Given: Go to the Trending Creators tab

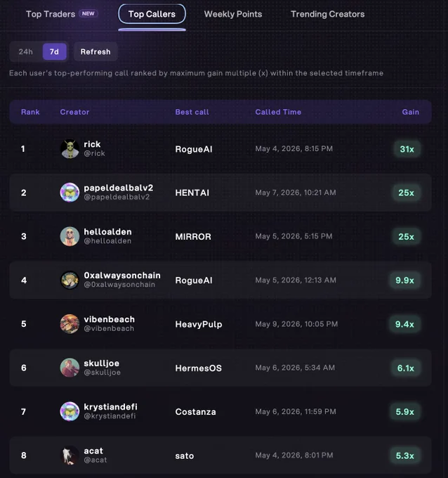Looking at the screenshot, I should [x=328, y=14].
